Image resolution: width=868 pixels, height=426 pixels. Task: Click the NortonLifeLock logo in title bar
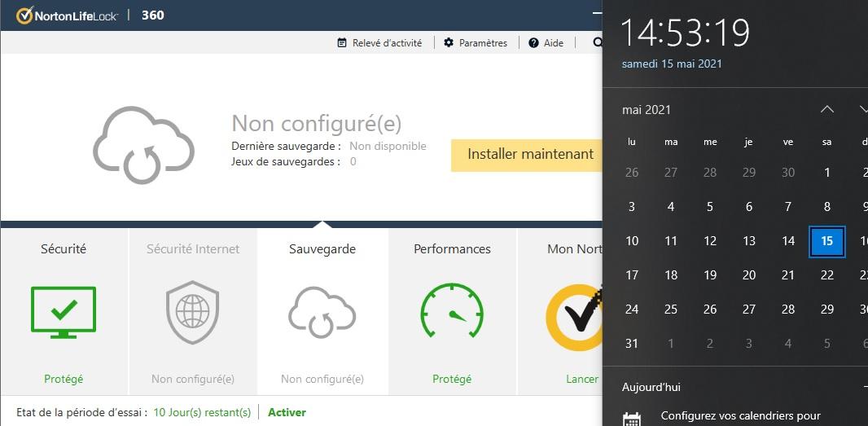click(x=67, y=15)
